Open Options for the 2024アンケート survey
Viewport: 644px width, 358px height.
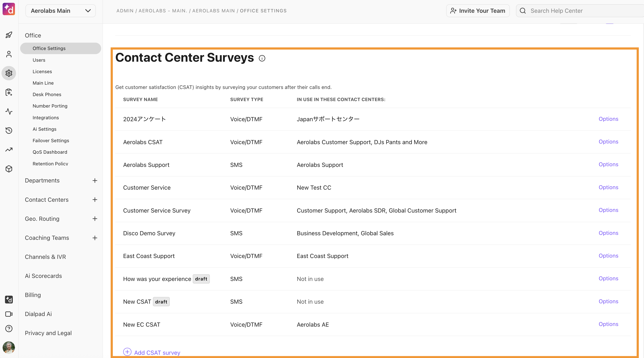click(608, 119)
